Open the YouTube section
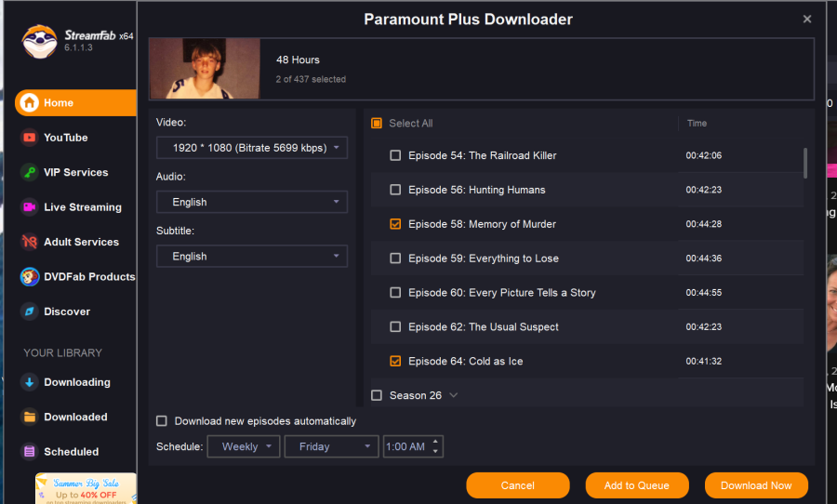 coord(66,138)
